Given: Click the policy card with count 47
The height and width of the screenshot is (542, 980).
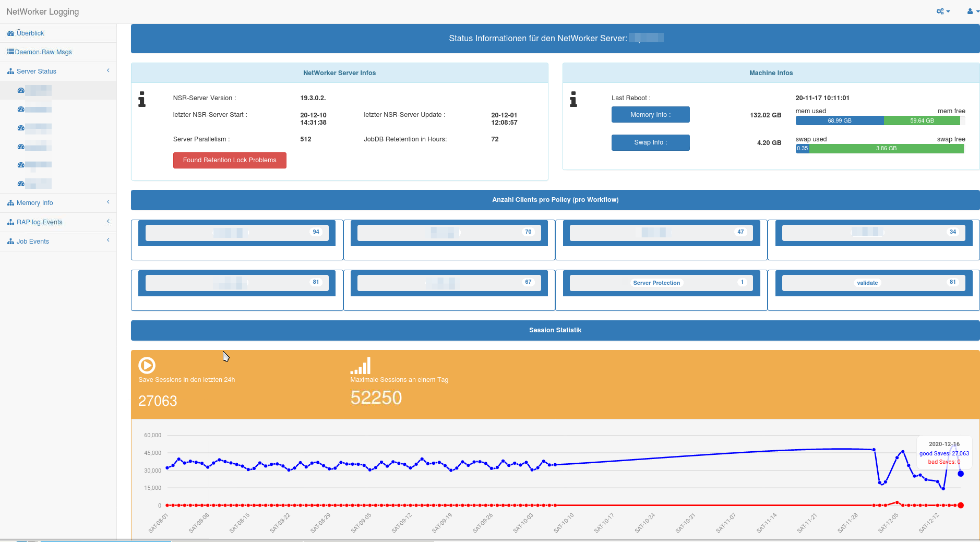Looking at the screenshot, I should click(x=661, y=233).
